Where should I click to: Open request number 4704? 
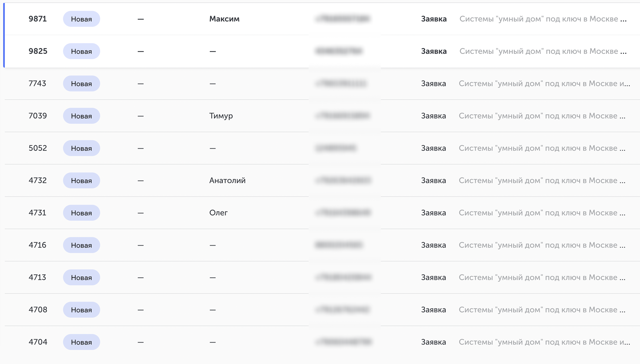pyautogui.click(x=38, y=342)
